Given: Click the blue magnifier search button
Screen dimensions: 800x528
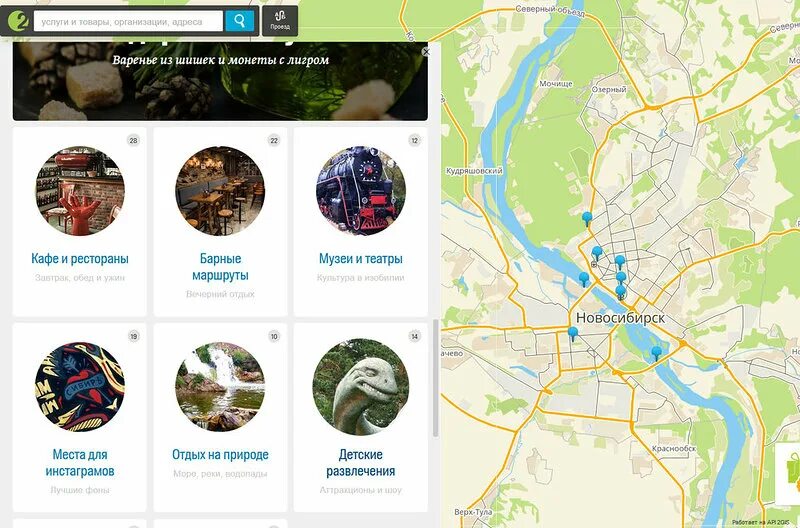Looking at the screenshot, I should point(239,21).
